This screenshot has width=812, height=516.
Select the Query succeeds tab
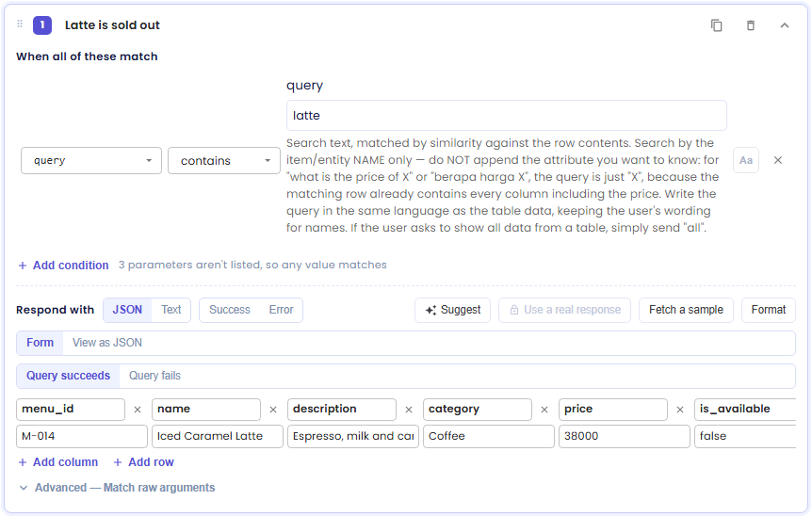69,376
